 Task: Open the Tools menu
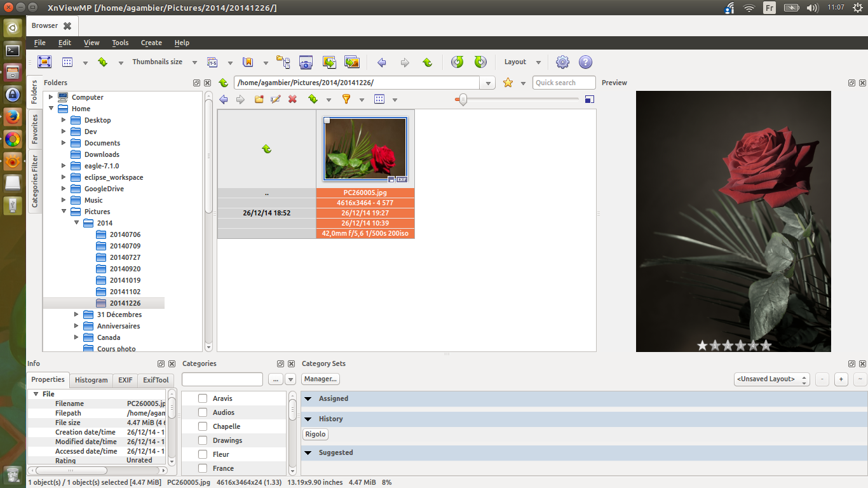(x=120, y=43)
